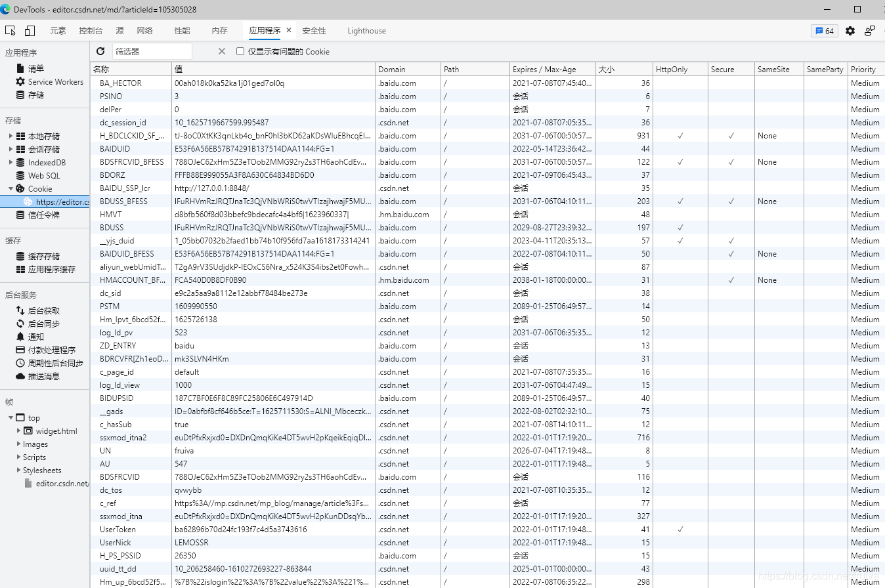Open the 存储 overview item under Application
Viewport: 885px width, 588px height.
click(x=36, y=95)
